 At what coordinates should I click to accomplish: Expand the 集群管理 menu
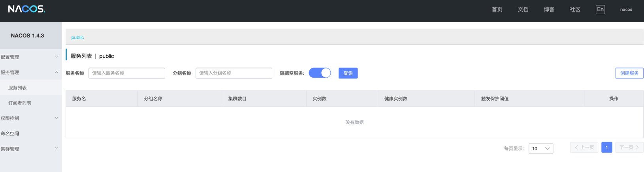tap(31, 149)
